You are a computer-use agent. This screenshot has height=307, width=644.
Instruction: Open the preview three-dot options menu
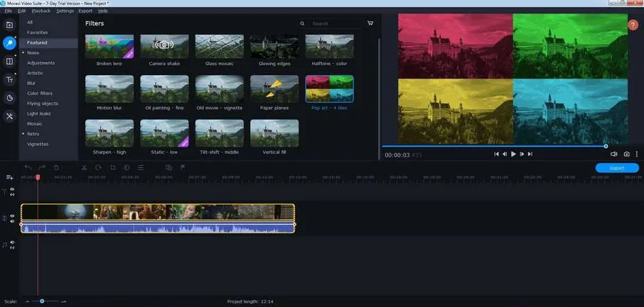(x=637, y=154)
